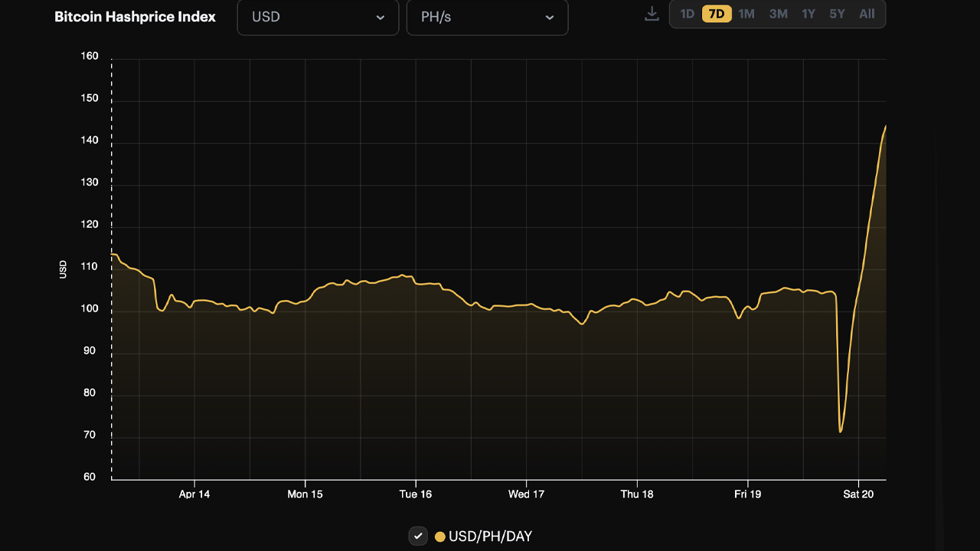This screenshot has height=551, width=980.
Task: Click the chevron on the PH/s selector
Action: point(549,17)
